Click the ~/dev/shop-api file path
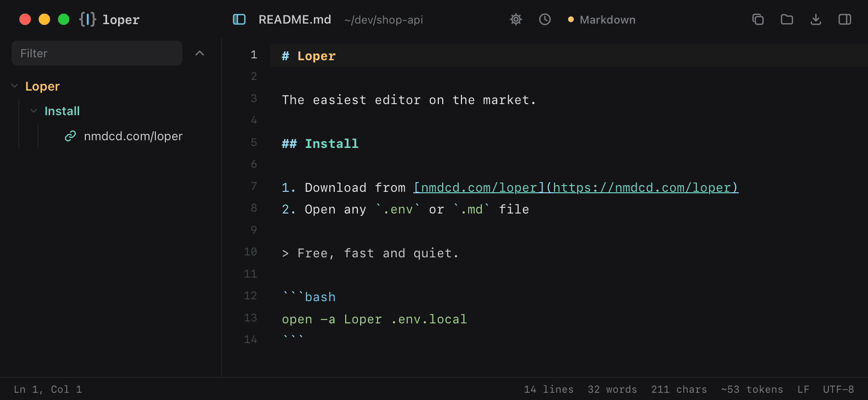 point(383,20)
